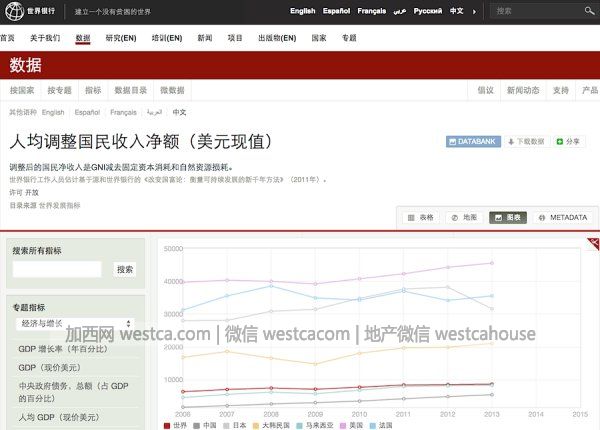Screen dimensions: 600x430
Task: Choose Français under 其他语种
Action: [123, 112]
